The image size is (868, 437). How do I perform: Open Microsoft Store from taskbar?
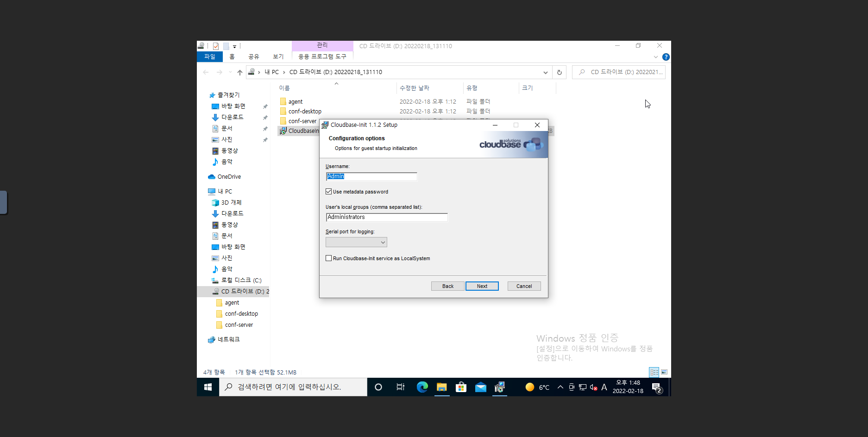click(x=461, y=387)
